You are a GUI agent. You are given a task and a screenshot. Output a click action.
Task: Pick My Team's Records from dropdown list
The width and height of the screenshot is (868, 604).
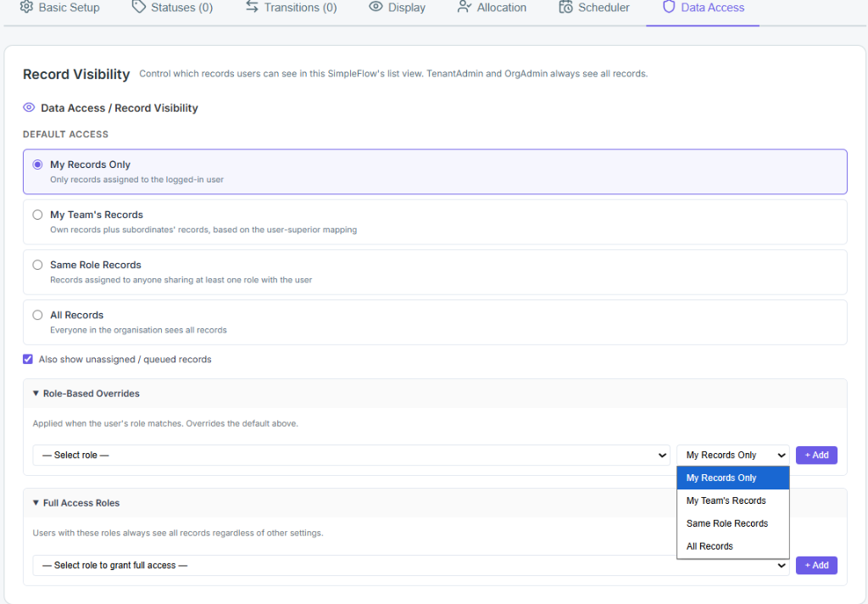click(733, 501)
